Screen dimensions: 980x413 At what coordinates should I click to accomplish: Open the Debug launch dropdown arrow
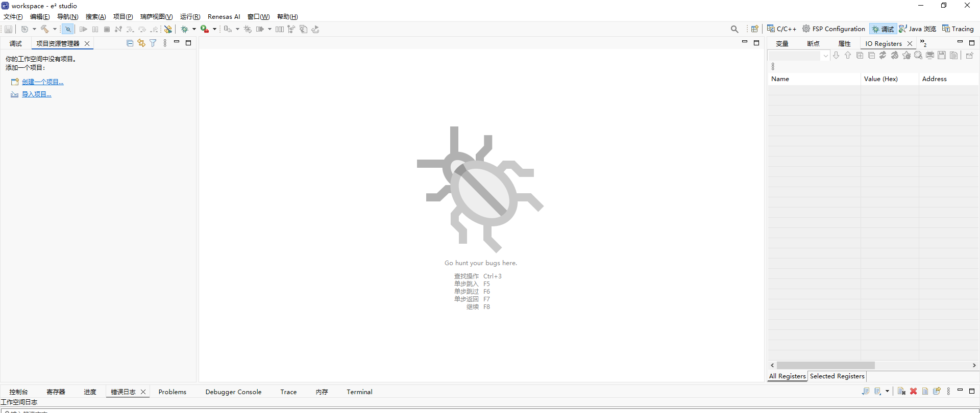pos(194,29)
